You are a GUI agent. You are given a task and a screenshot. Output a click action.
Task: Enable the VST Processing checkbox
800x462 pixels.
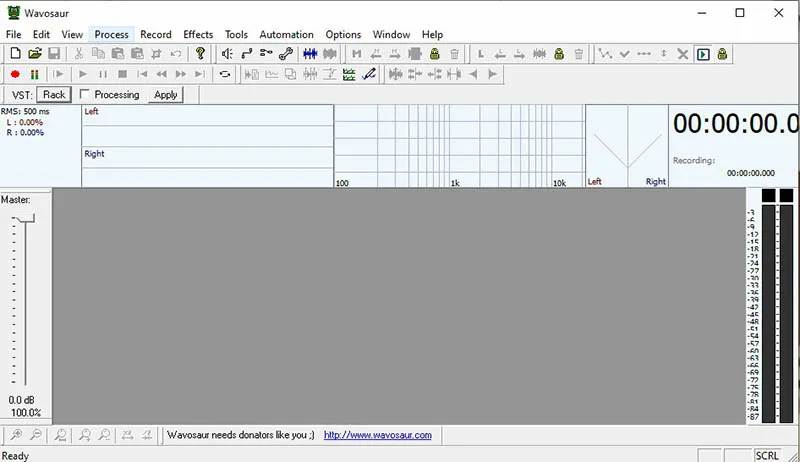pyautogui.click(x=85, y=95)
